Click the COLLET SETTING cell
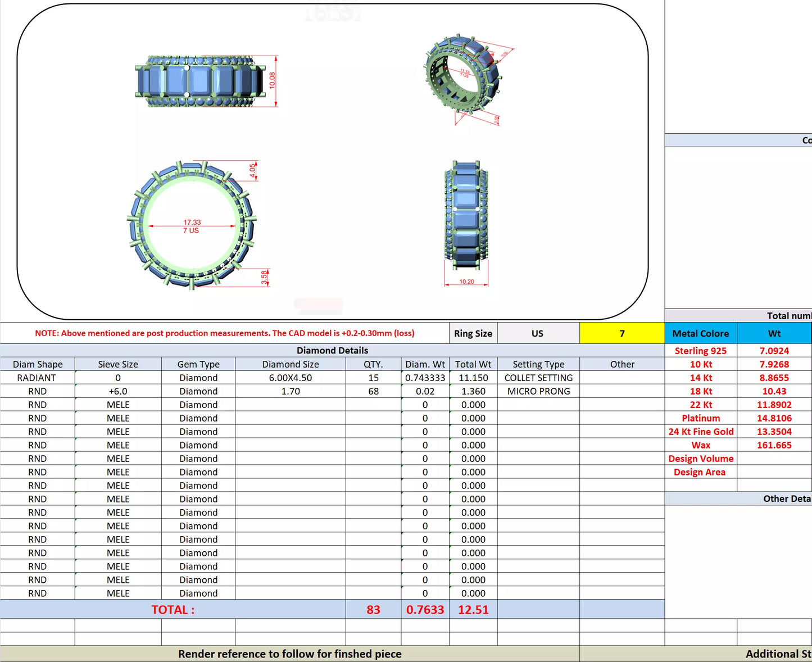The height and width of the screenshot is (662, 812). point(538,378)
